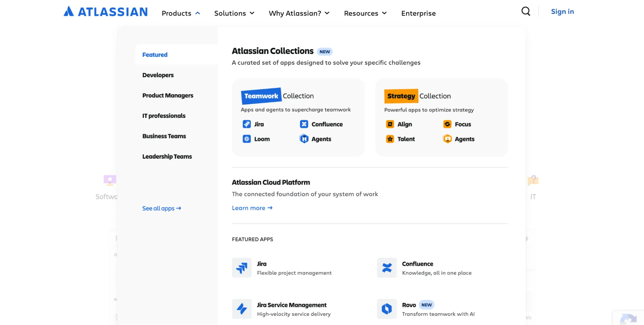
Task: Click the Jira icon under Featured Apps
Action: tap(242, 268)
